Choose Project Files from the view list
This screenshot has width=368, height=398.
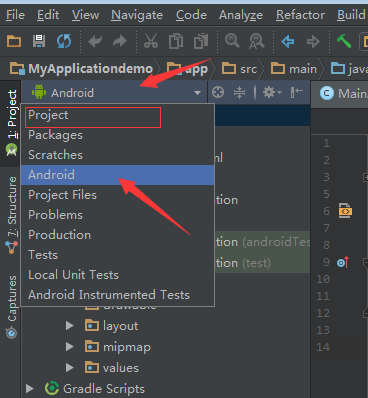tap(117, 195)
